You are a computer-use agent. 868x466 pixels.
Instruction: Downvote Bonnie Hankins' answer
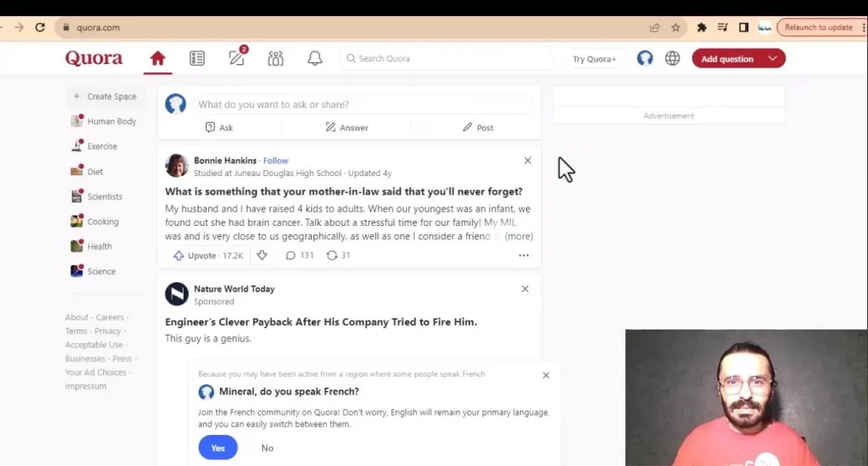262,255
